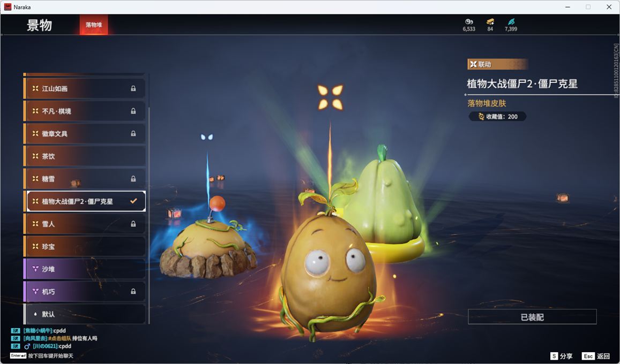Select the 雪人 skin entry
The image size is (620, 364).
tap(85, 224)
